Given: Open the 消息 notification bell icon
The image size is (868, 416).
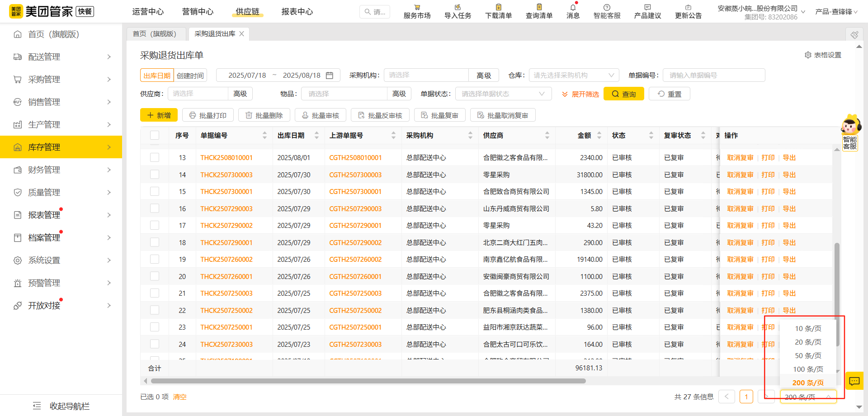Looking at the screenshot, I should (x=572, y=11).
